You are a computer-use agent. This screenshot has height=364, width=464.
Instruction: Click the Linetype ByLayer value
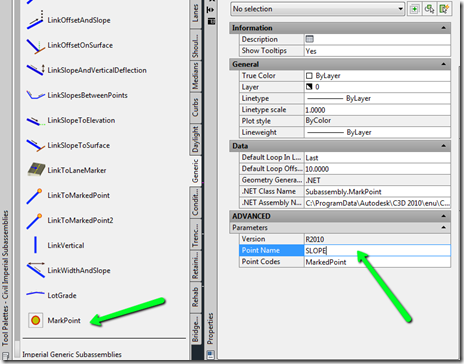coord(377,98)
